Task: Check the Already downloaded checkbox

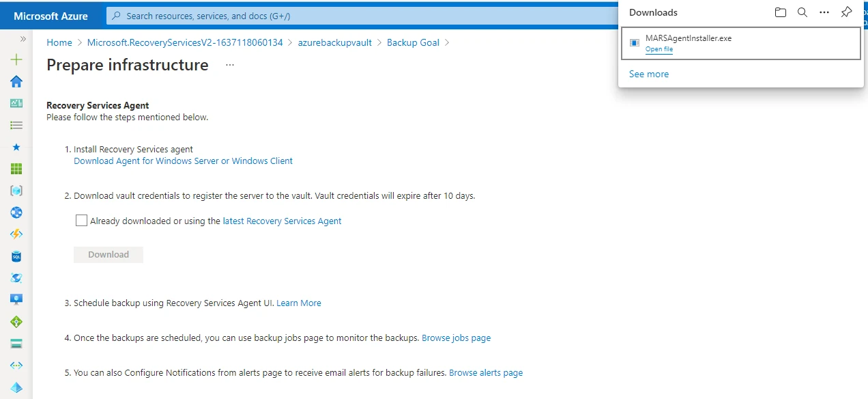Action: [81, 220]
